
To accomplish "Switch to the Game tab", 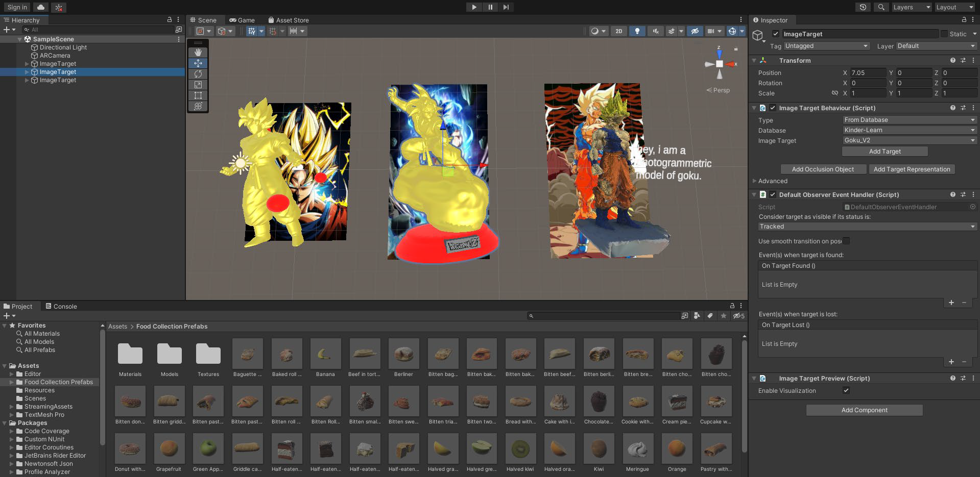I will (242, 20).
